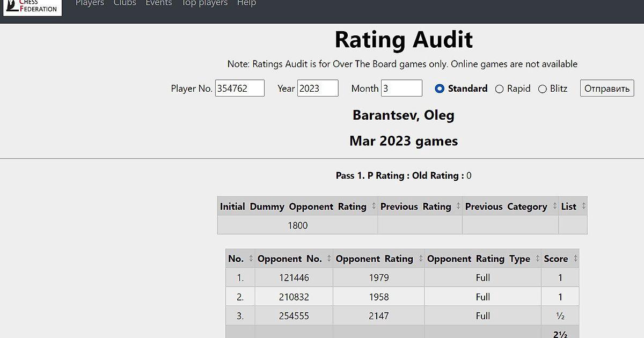The height and width of the screenshot is (338, 644).
Task: Sort the Previous Rating column arrows
Action: click(x=458, y=206)
